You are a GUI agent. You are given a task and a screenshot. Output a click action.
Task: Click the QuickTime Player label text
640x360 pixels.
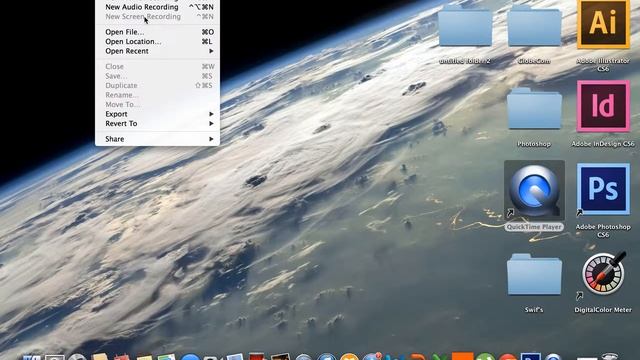(x=534, y=227)
